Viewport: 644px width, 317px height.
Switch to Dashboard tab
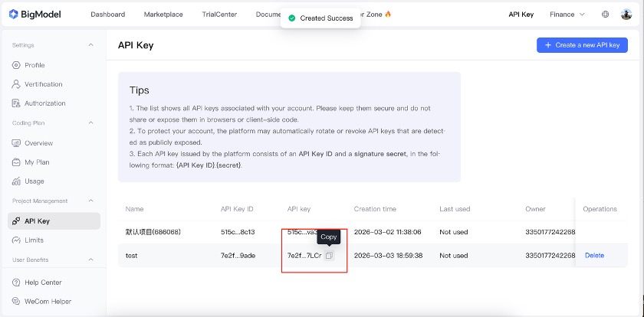tap(107, 14)
